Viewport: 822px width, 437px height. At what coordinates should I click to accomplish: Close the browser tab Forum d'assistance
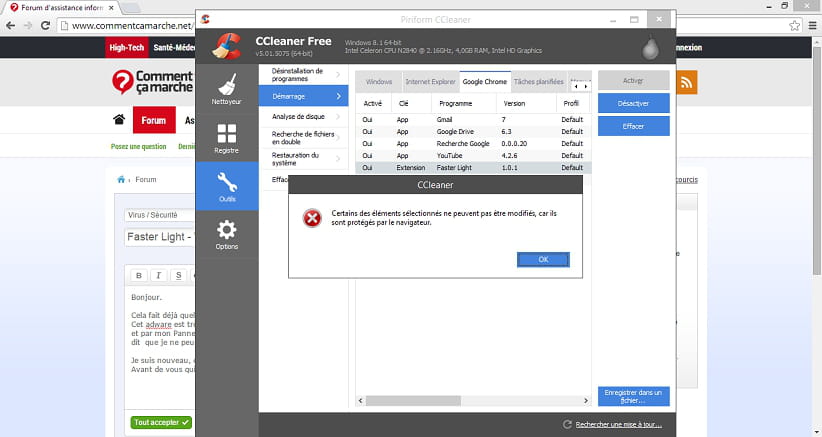point(111,8)
